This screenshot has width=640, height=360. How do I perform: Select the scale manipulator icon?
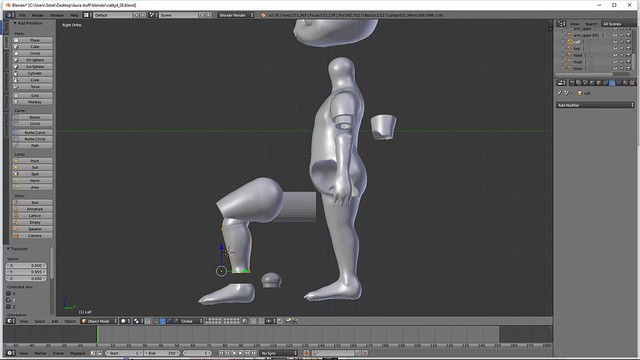tap(176, 321)
